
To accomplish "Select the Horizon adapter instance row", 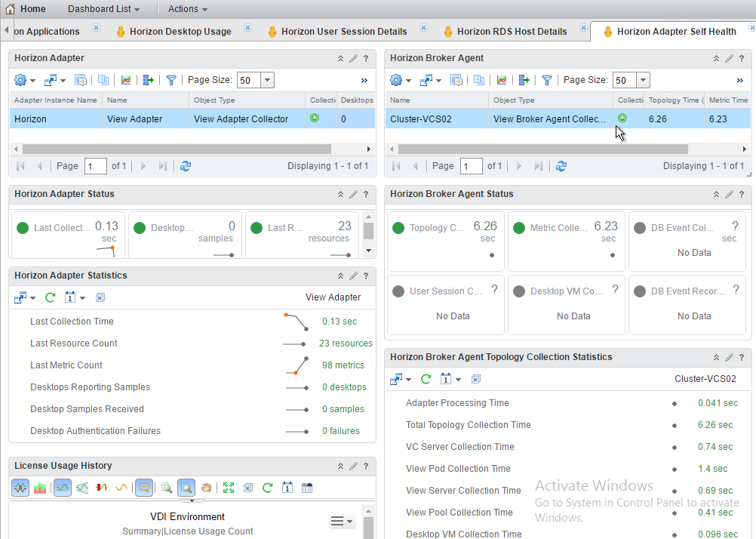I will 192,119.
